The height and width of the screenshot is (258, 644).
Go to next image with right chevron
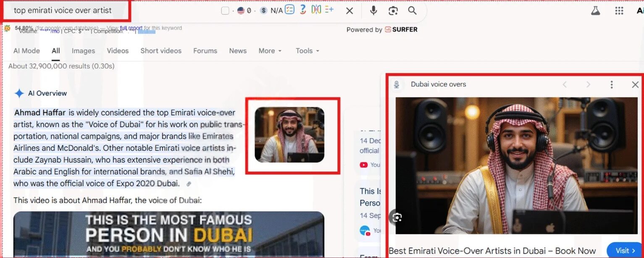[588, 84]
